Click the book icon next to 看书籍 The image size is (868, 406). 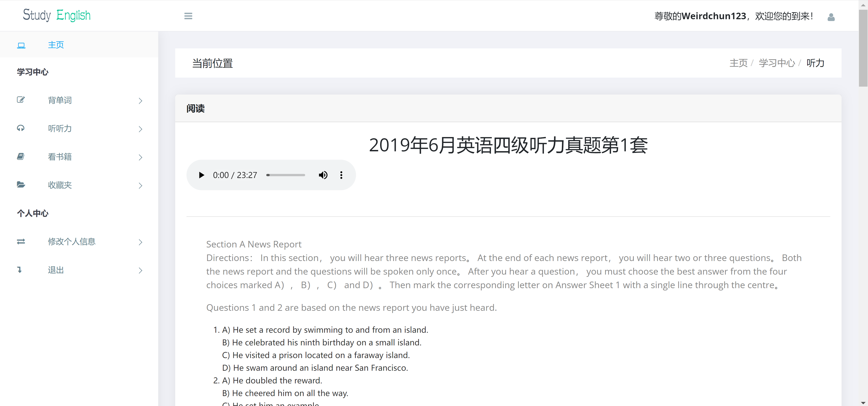21,157
